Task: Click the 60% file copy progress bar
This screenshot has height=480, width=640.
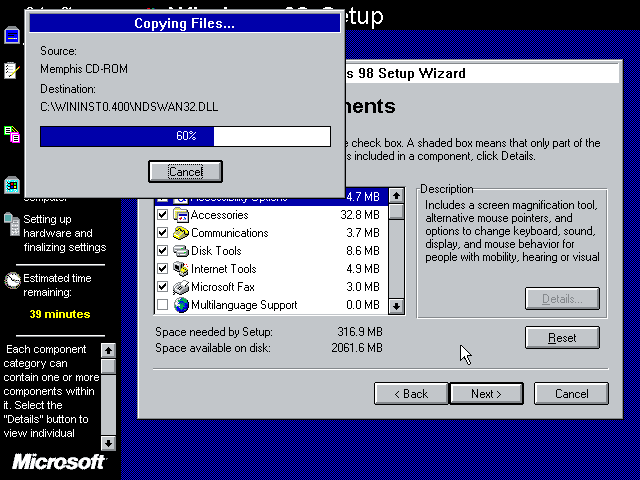Action: (x=185, y=136)
